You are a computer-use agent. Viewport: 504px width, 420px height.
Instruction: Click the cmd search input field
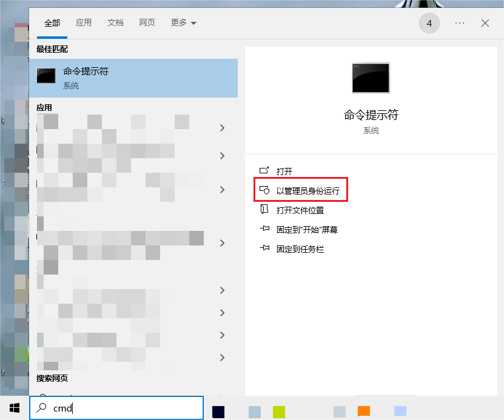[116, 408]
